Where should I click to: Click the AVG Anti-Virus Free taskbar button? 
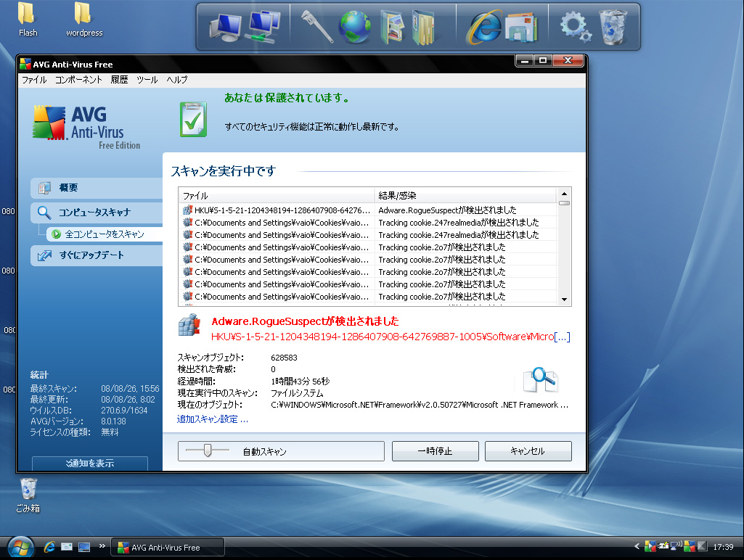168,547
